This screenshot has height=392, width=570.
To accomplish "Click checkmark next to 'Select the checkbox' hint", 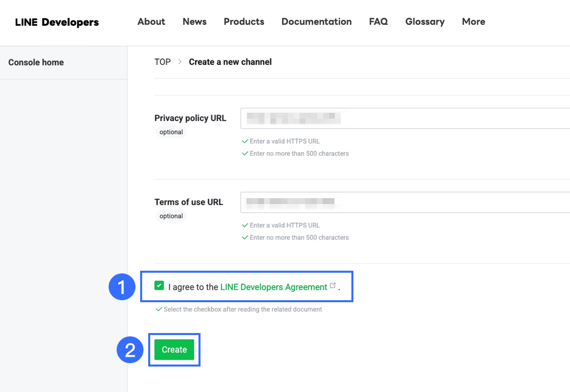I will pos(159,309).
